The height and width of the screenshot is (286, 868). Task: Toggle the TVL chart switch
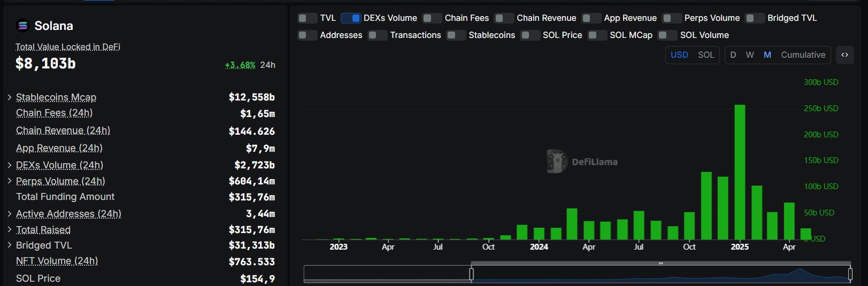[x=307, y=18]
